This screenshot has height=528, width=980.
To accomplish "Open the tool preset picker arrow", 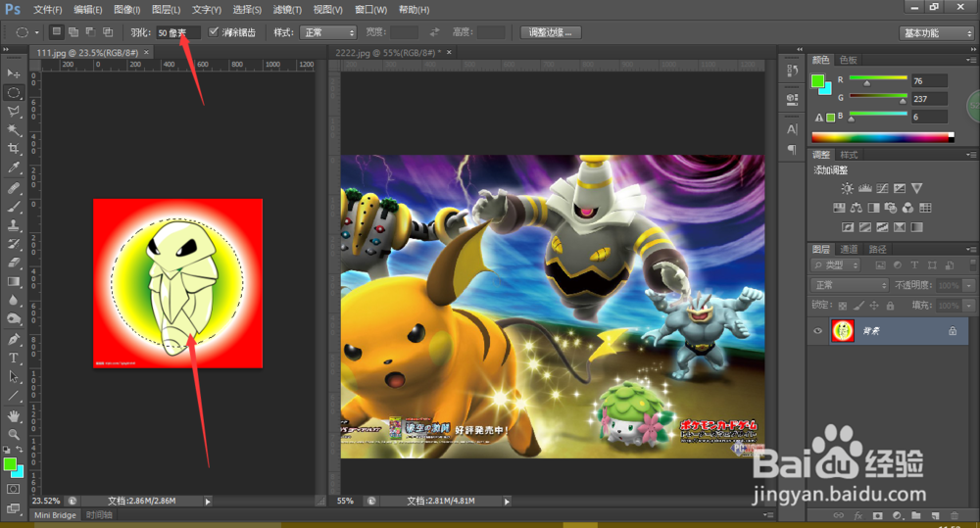I will point(37,32).
